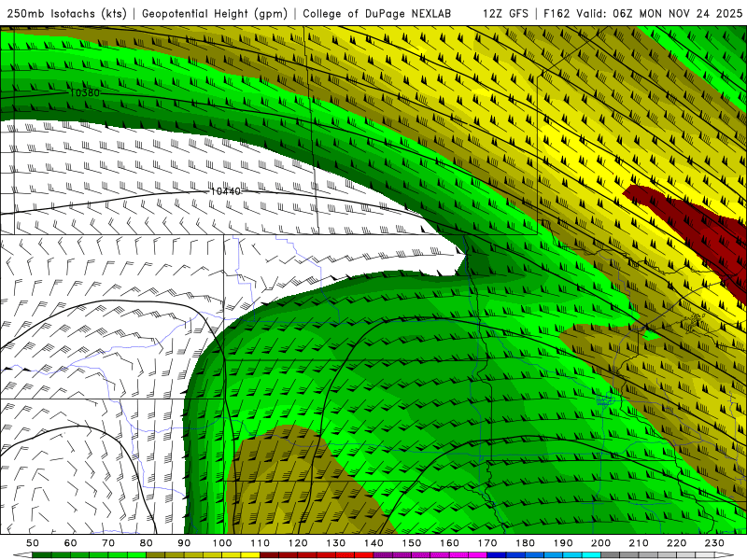Click the legend value 120
The width and height of the screenshot is (747, 560).
(x=298, y=543)
